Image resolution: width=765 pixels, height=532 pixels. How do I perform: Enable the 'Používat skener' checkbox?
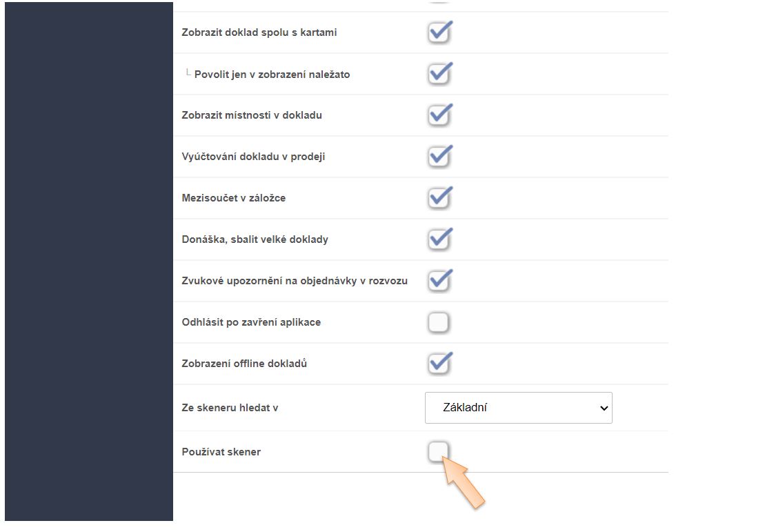[x=438, y=452]
